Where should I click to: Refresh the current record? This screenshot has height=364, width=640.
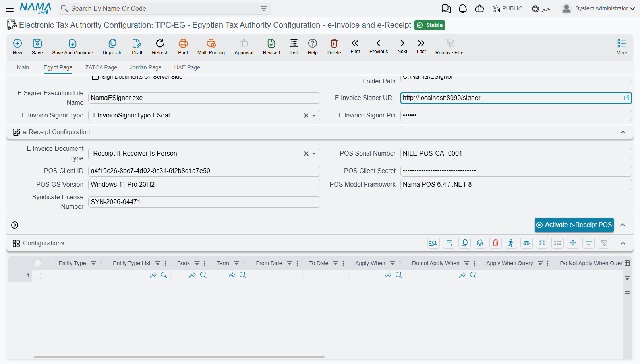pyautogui.click(x=160, y=47)
